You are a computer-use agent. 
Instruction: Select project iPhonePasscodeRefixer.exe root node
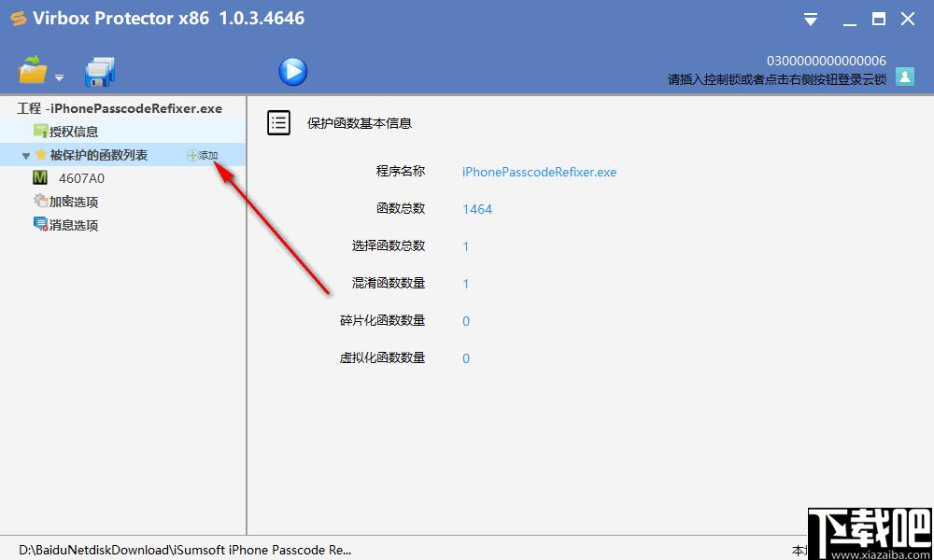[120, 108]
